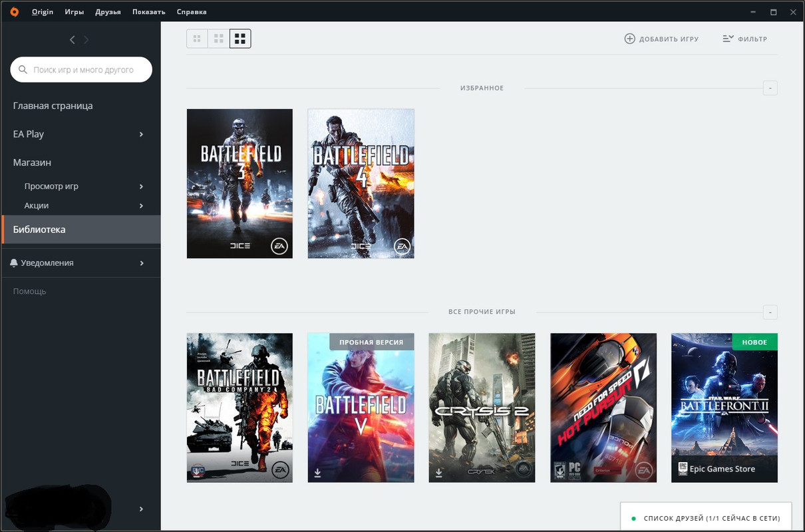This screenshot has height=532, width=805.
Task: Expand the user profile arrow
Action: [141, 509]
